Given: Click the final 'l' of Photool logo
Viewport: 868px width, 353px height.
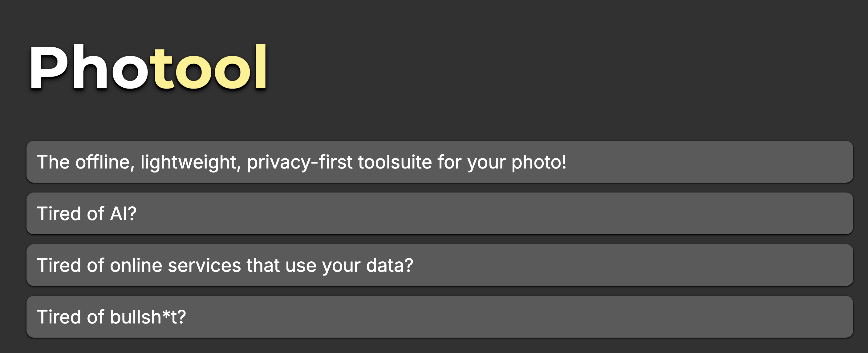Looking at the screenshot, I should pyautogui.click(x=261, y=67).
